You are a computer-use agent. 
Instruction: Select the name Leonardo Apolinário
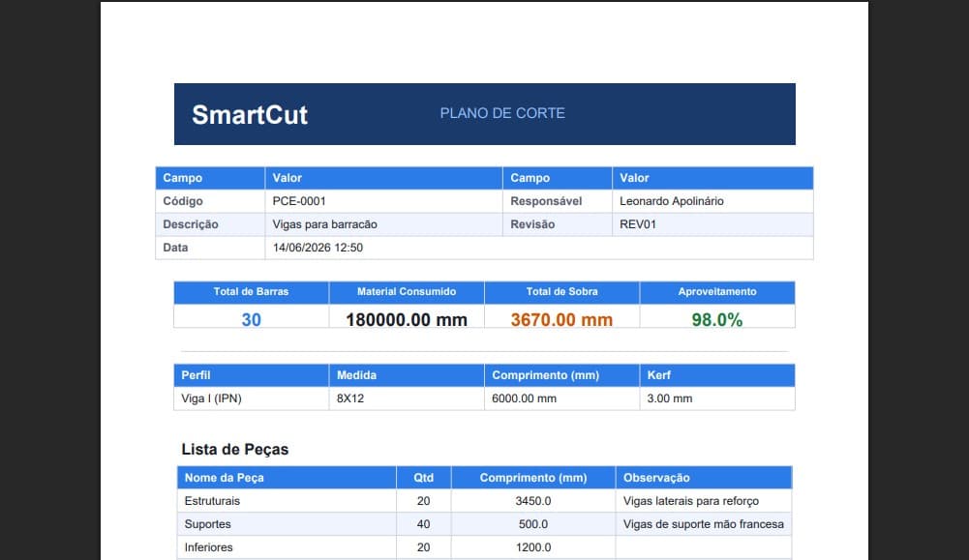coord(672,201)
